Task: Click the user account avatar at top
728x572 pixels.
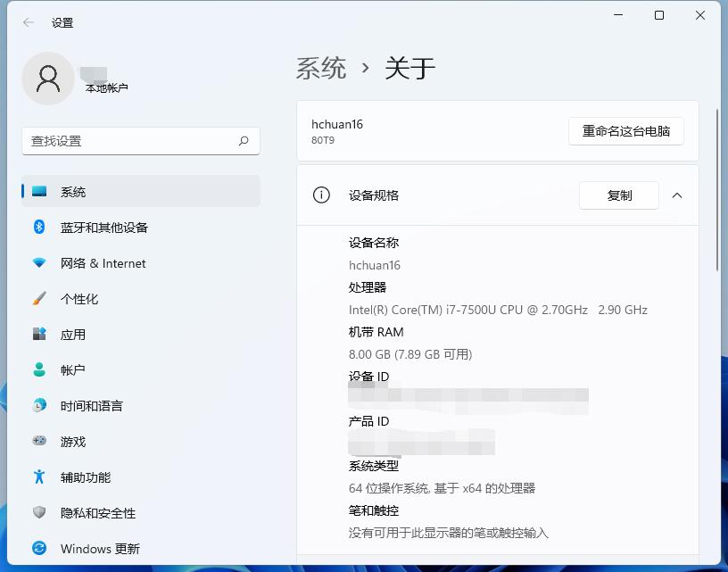Action: click(48, 79)
